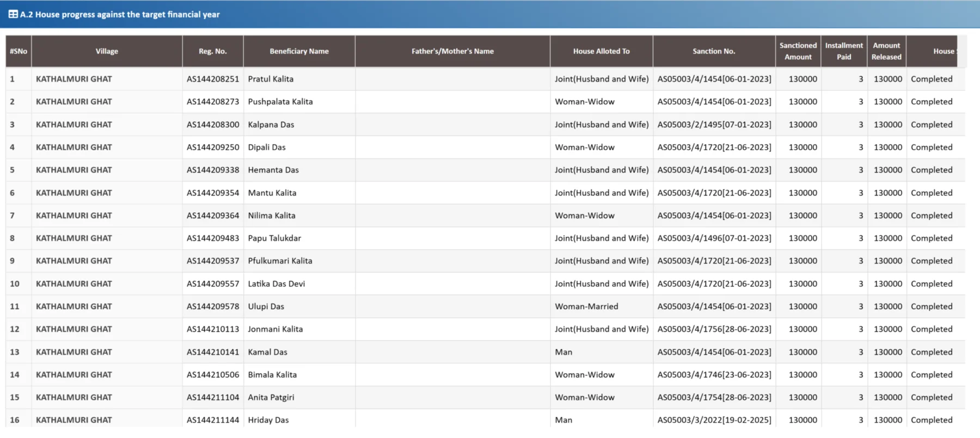This screenshot has height=438, width=980.
Task: Click the Installment Paid column header
Action: tap(844, 51)
